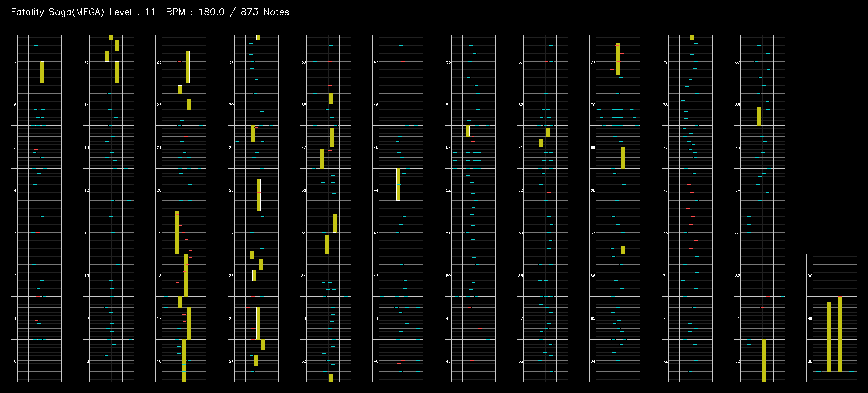The height and width of the screenshot is (393, 868).
Task: Select measure number 39 label
Action: pos(304,62)
